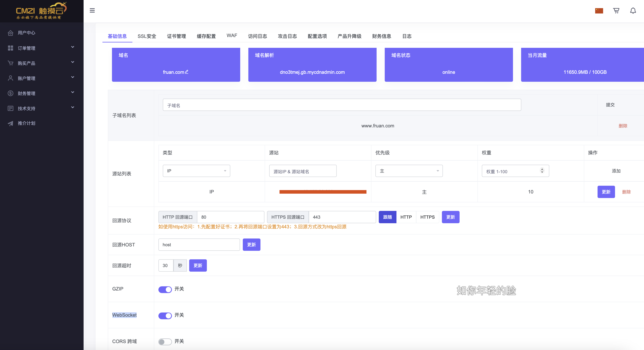Open the 产品升降级 tab
644x350 pixels.
pyautogui.click(x=350, y=36)
